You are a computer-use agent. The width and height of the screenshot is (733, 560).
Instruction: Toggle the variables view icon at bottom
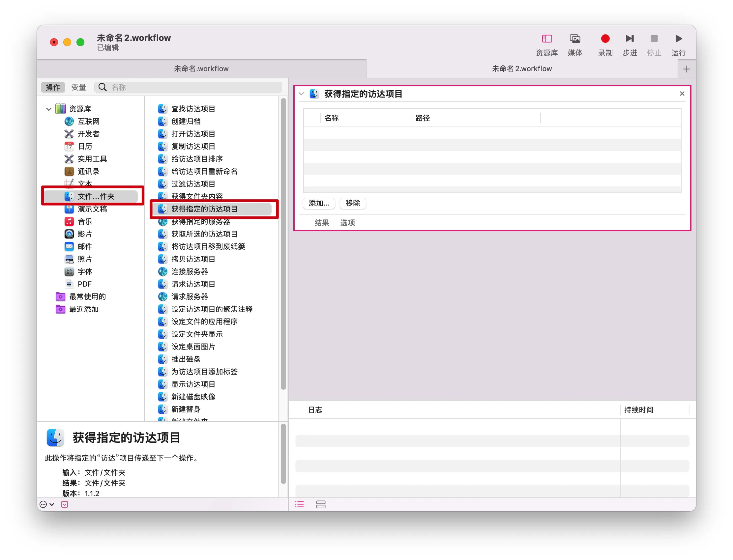click(x=321, y=504)
